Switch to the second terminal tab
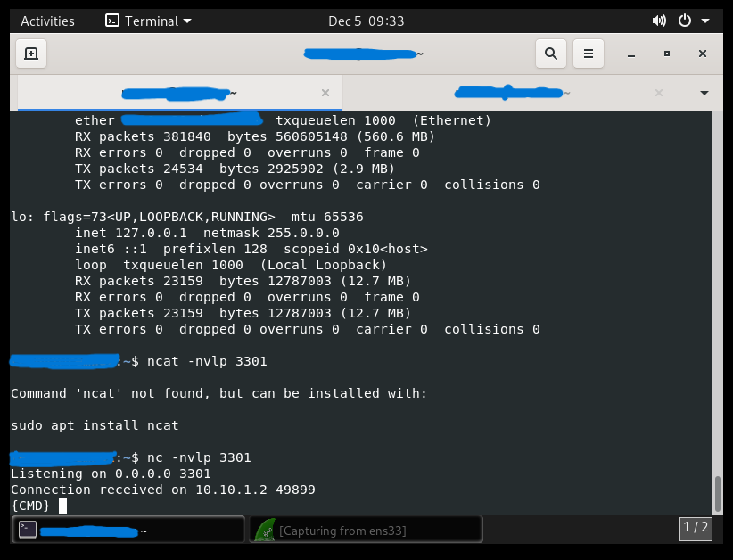The width and height of the screenshot is (733, 560). (x=511, y=93)
